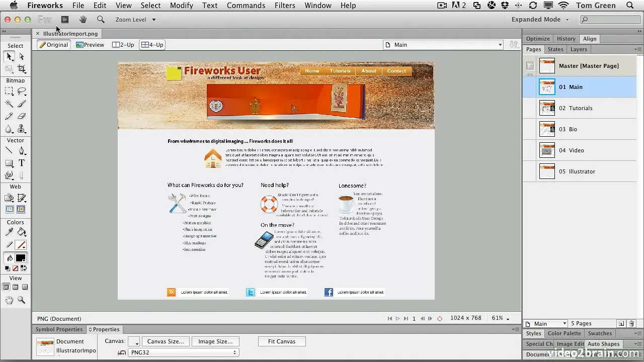Image resolution: width=644 pixels, height=362 pixels.
Task: Switch to the States tab
Action: 555,49
